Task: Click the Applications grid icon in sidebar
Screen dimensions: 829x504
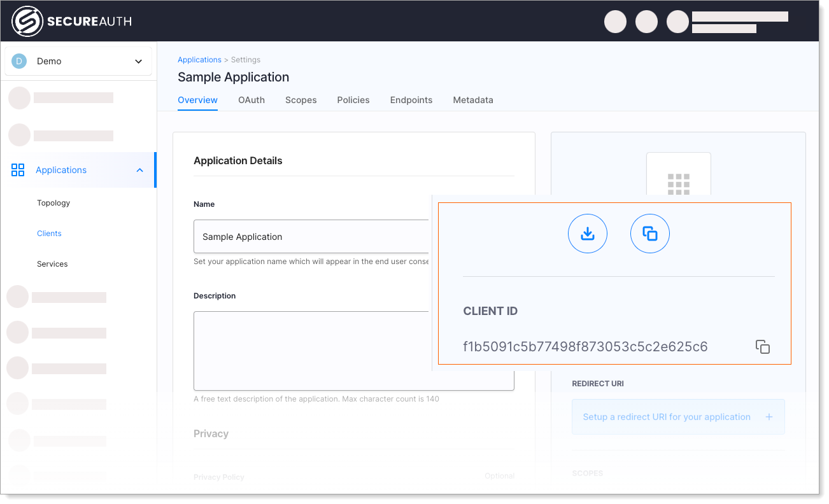Action: pos(18,170)
